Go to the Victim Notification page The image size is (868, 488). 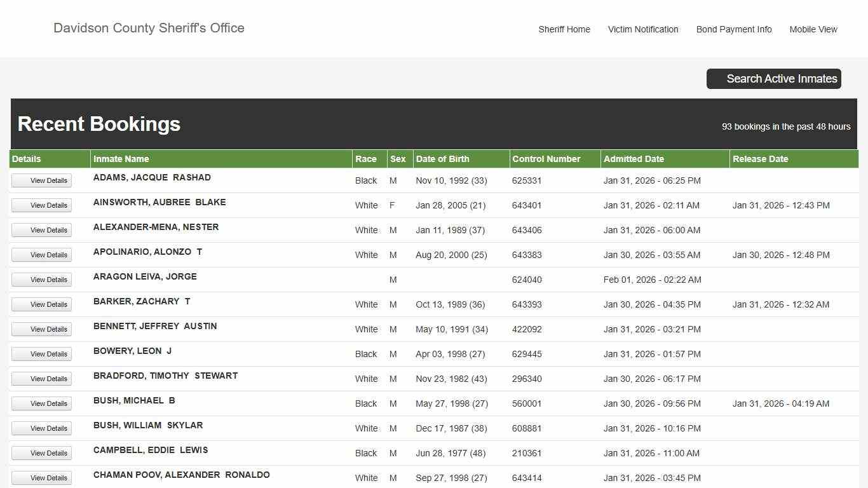642,29
